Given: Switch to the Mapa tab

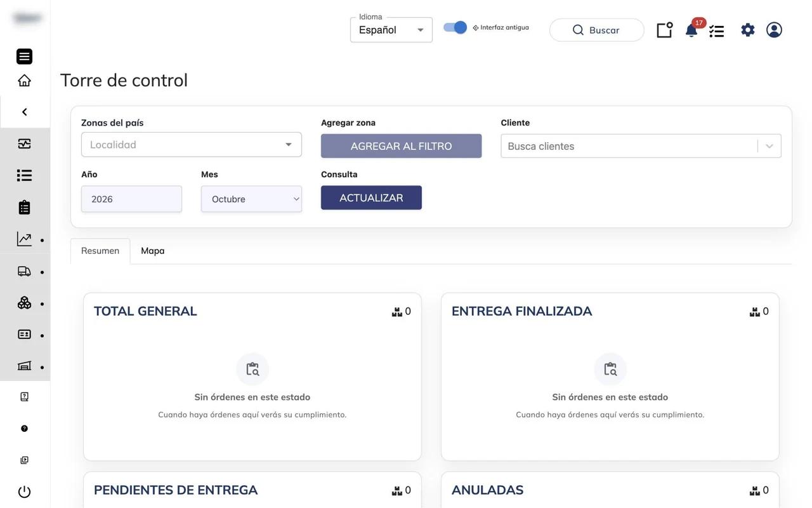Looking at the screenshot, I should (153, 251).
